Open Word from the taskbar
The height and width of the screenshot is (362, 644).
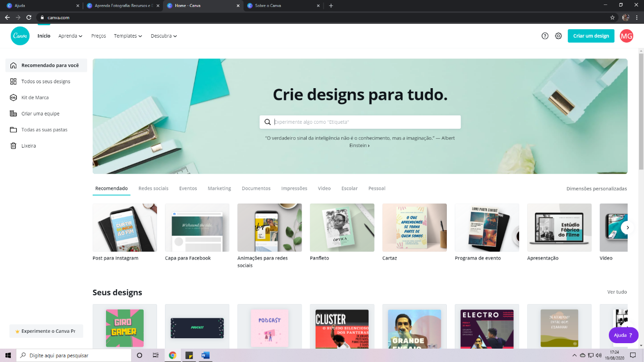click(x=206, y=355)
